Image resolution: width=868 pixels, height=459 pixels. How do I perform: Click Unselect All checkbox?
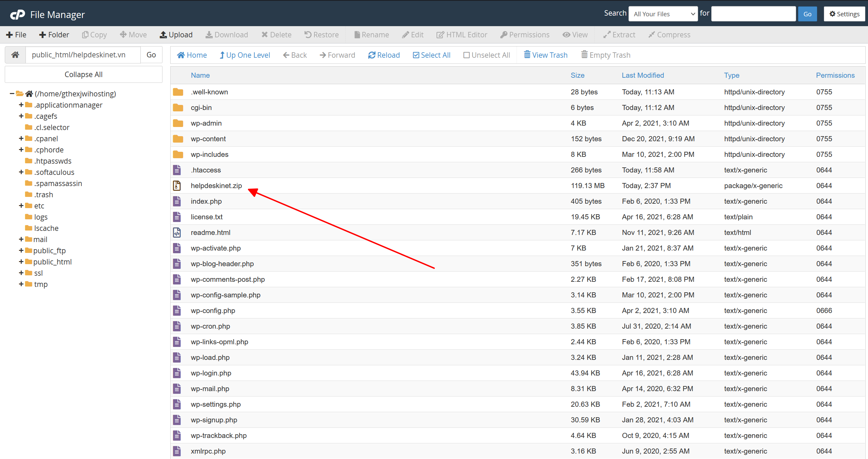click(x=467, y=55)
